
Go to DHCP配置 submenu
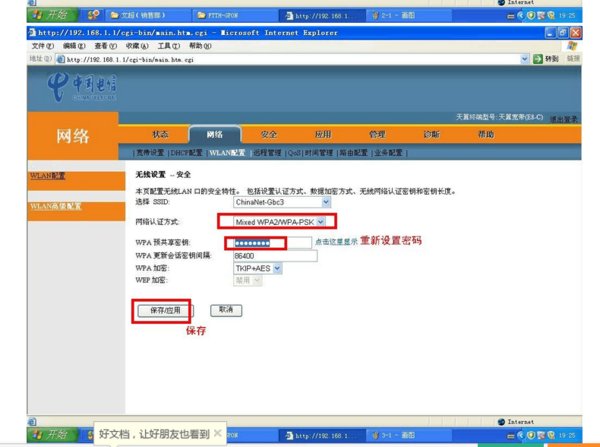(186, 153)
